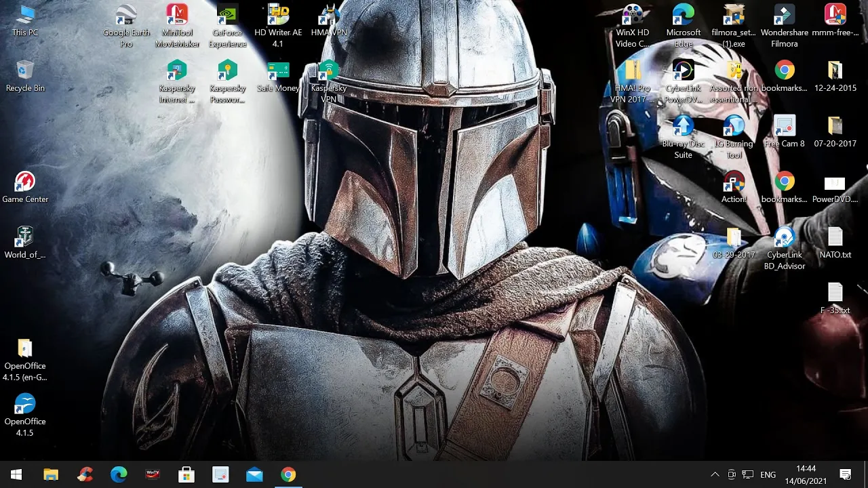Open Microsoft Store from taskbar
The image size is (868, 488).
click(186, 474)
